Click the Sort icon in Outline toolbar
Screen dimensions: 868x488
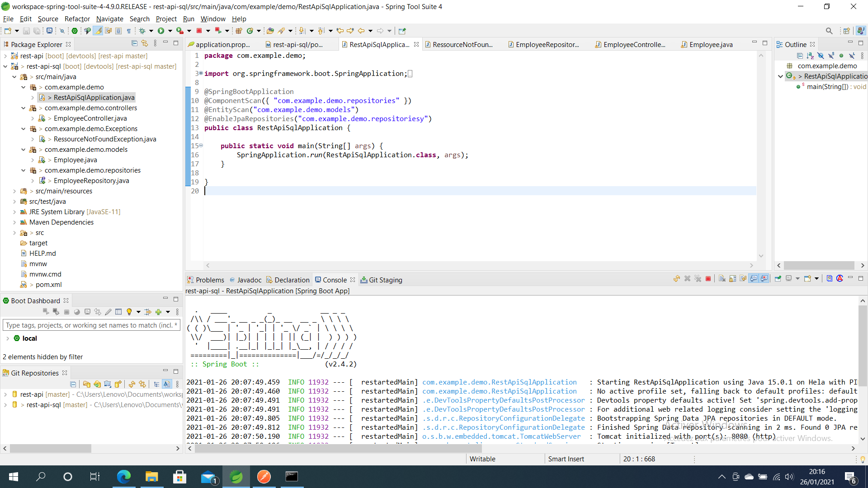(810, 56)
